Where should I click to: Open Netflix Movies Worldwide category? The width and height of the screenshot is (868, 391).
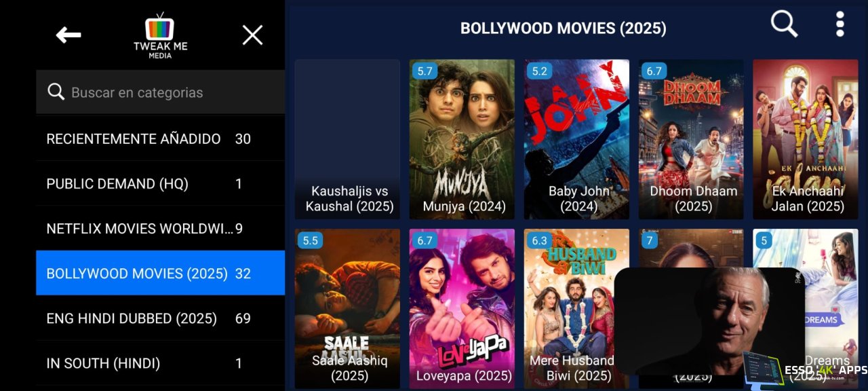(x=161, y=228)
